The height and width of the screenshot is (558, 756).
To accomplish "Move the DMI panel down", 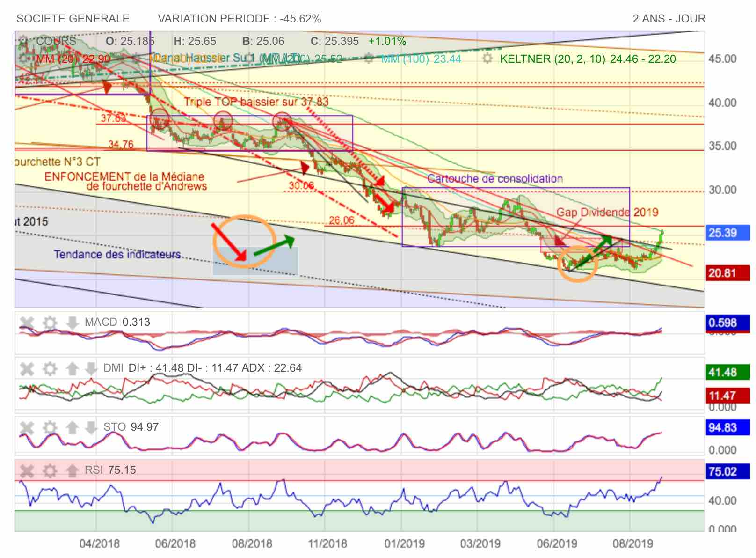I will pyautogui.click(x=91, y=369).
